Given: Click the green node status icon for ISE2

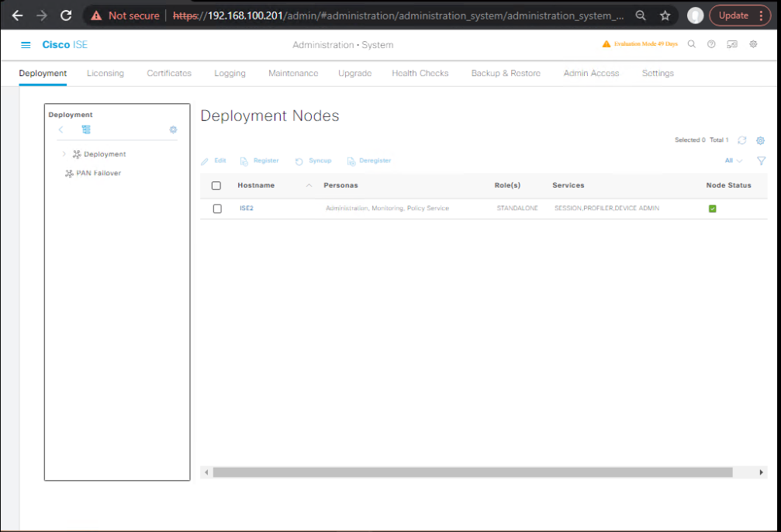Looking at the screenshot, I should [712, 209].
